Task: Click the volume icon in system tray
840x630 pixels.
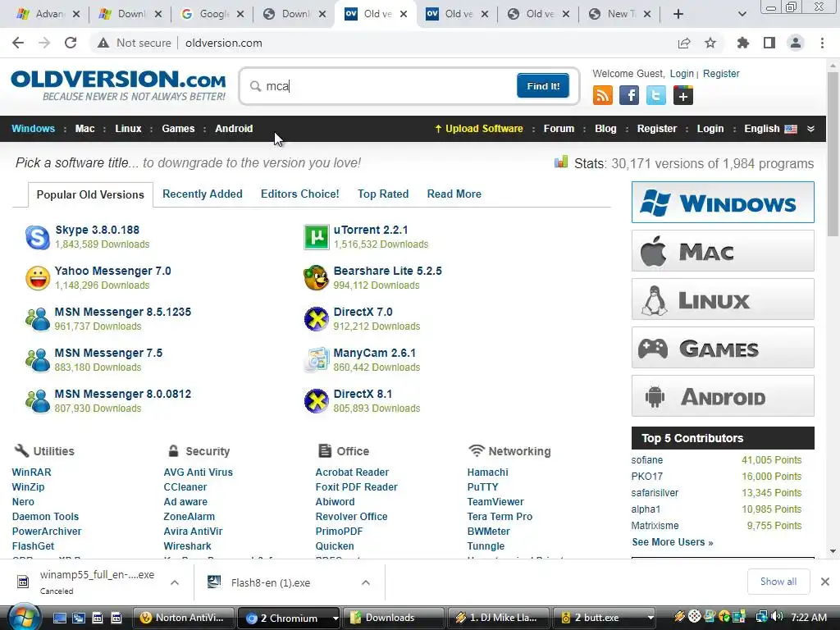Action: pyautogui.click(x=778, y=617)
